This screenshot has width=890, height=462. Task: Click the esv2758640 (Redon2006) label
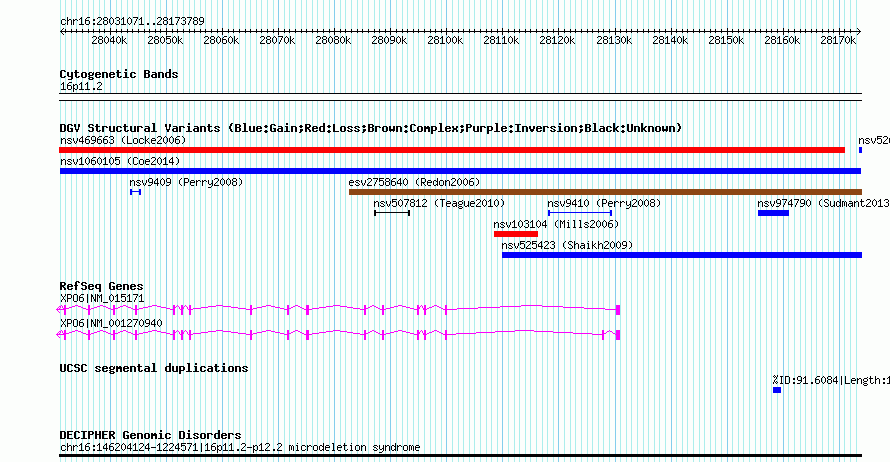(414, 182)
